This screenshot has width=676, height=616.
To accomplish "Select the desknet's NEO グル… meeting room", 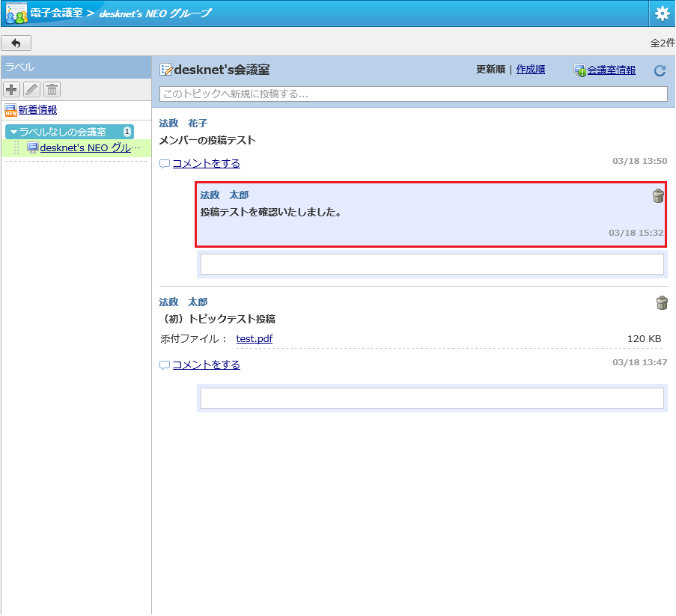I will [90, 148].
